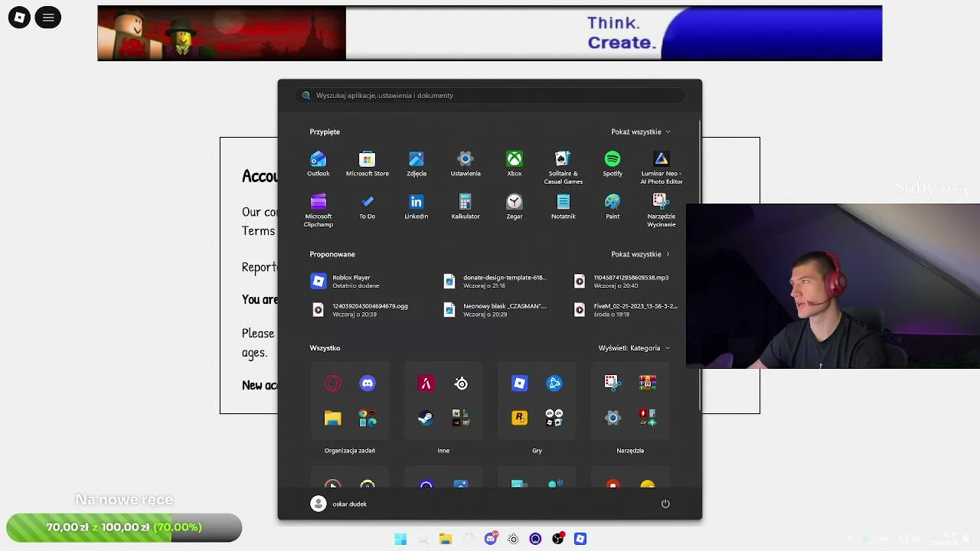Image resolution: width=980 pixels, height=551 pixels.
Task: Open the FiveM_02-21-2023 recording file
Action: point(626,310)
